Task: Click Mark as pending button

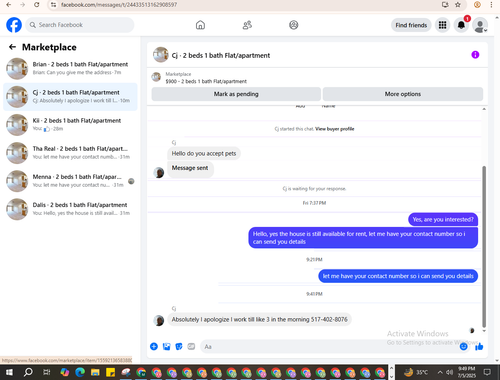Action: tap(236, 94)
